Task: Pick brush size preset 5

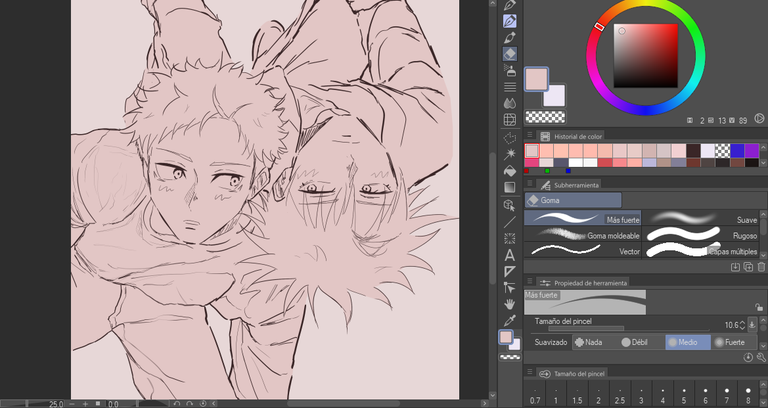Action: 684,395
